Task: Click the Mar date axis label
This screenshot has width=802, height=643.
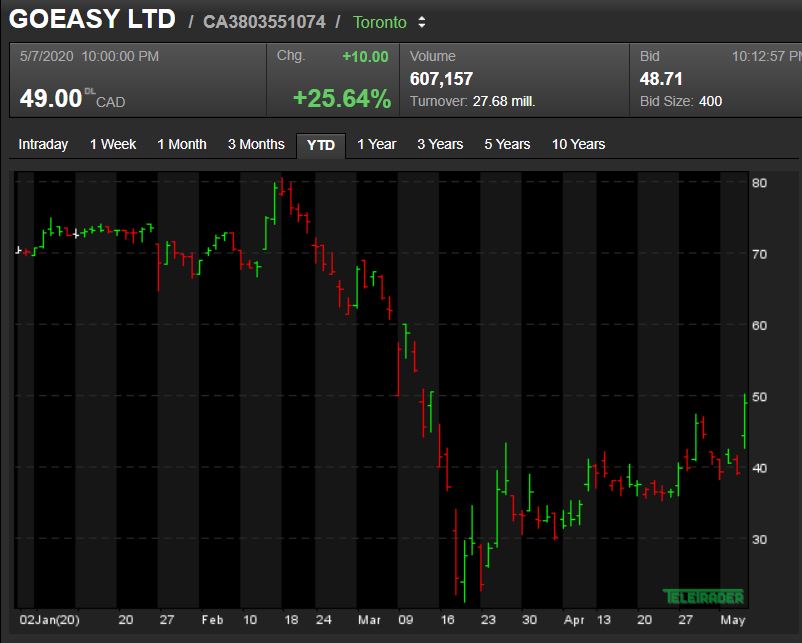Action: [369, 620]
